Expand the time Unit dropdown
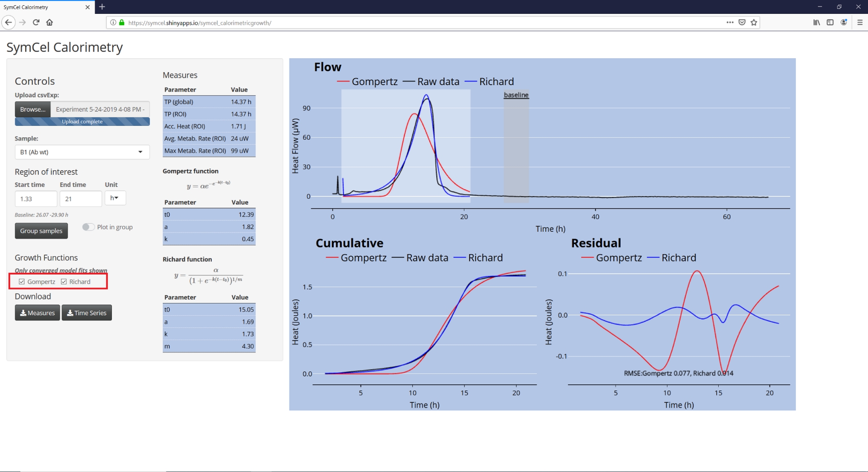This screenshot has height=472, width=868. (115, 198)
